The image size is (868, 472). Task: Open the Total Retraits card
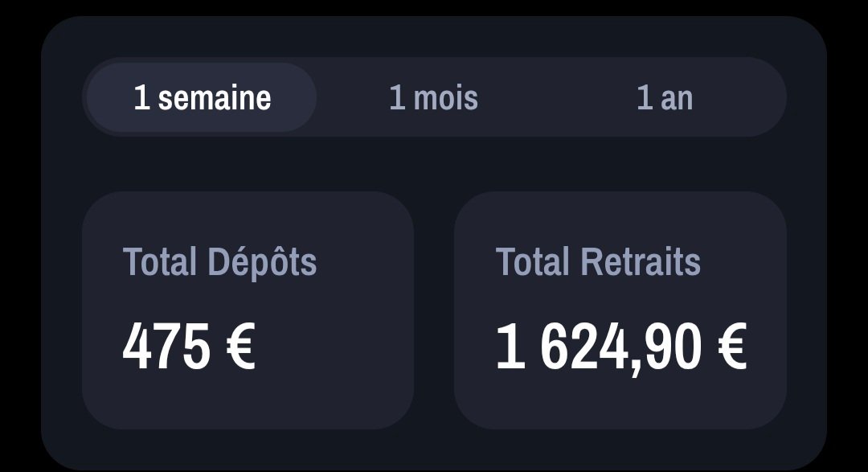tap(620, 310)
